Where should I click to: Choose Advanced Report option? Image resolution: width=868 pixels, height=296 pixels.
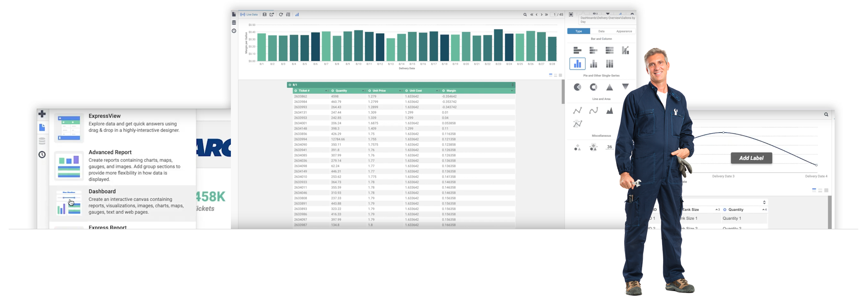123,166
